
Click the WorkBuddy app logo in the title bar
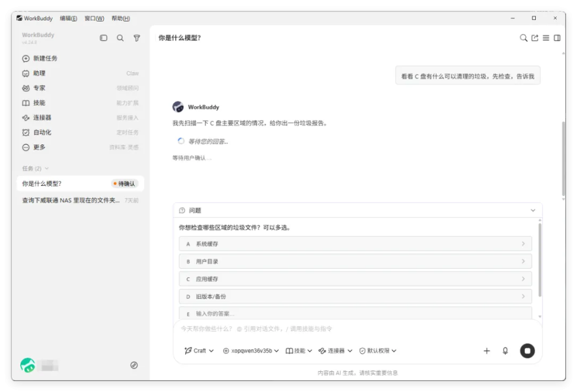coord(19,18)
